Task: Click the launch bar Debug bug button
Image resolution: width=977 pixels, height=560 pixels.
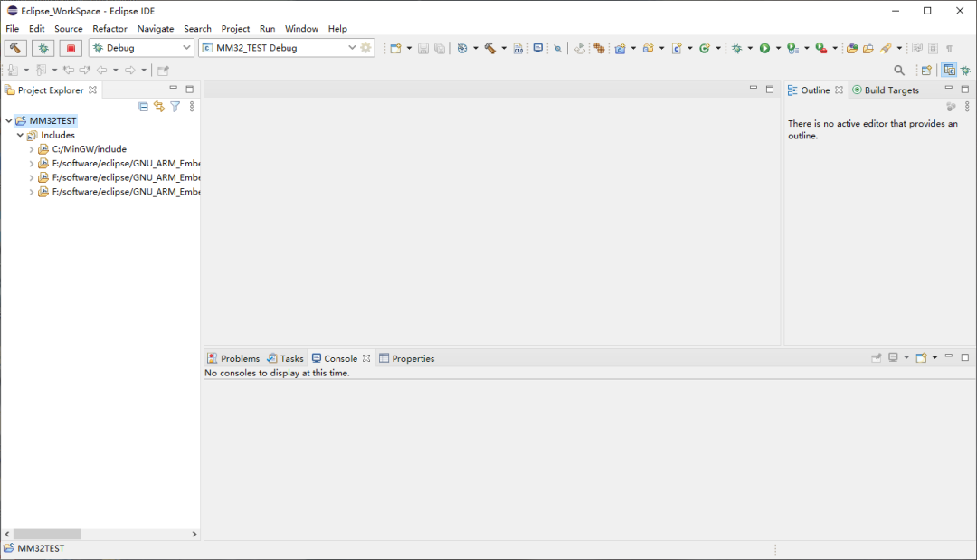Action: 43,48
